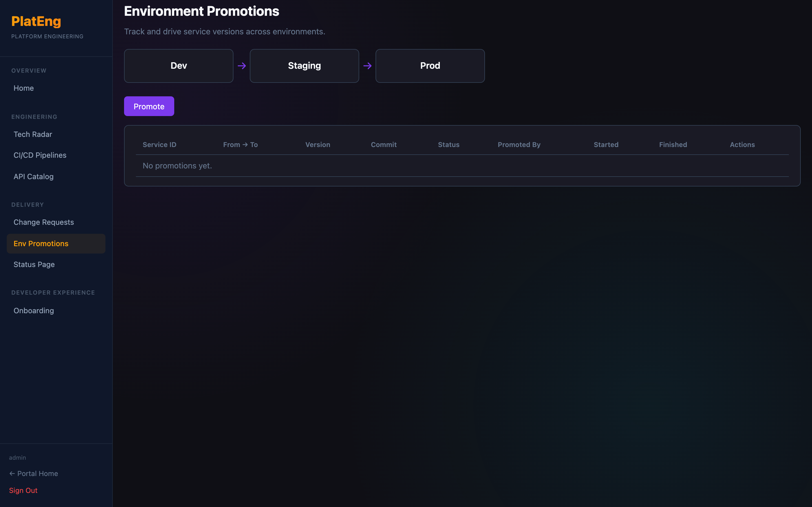812x507 pixels.
Task: Click the red Sign Out link
Action: click(x=23, y=490)
